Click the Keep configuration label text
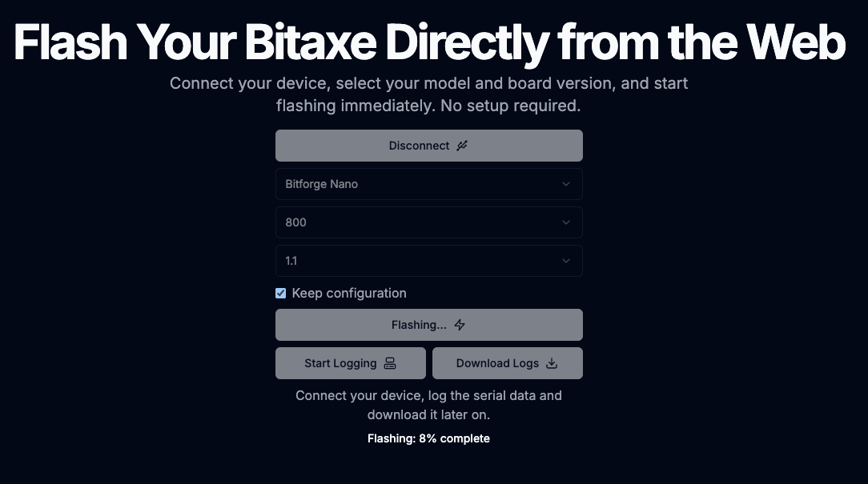Viewport: 868px width, 484px height. (x=349, y=294)
